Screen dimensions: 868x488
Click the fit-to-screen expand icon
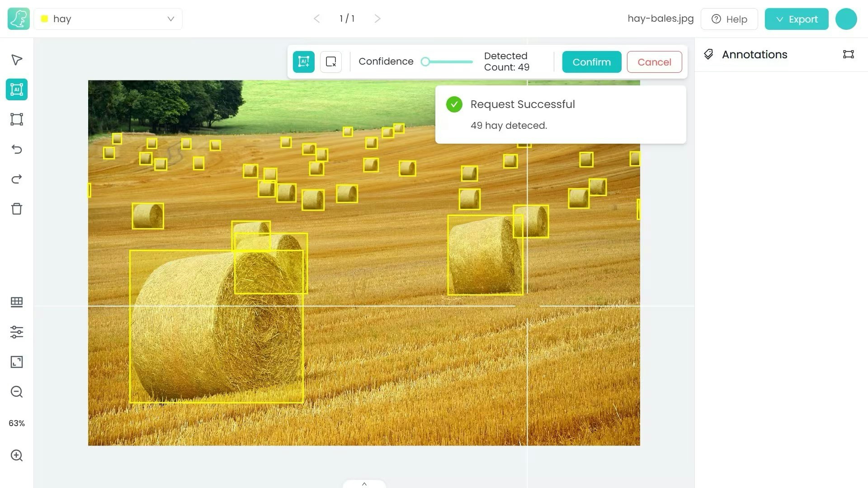[17, 362]
